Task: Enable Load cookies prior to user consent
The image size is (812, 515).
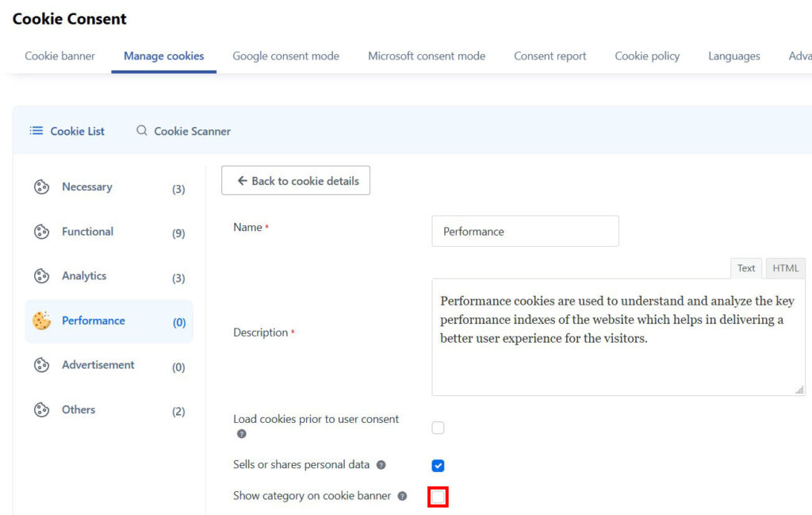Action: coord(438,428)
